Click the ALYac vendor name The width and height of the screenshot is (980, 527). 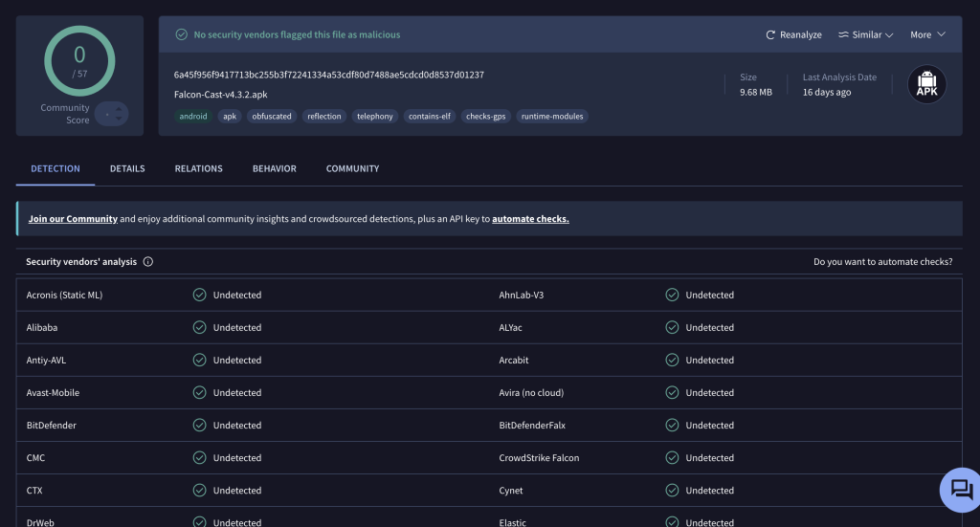pos(511,327)
